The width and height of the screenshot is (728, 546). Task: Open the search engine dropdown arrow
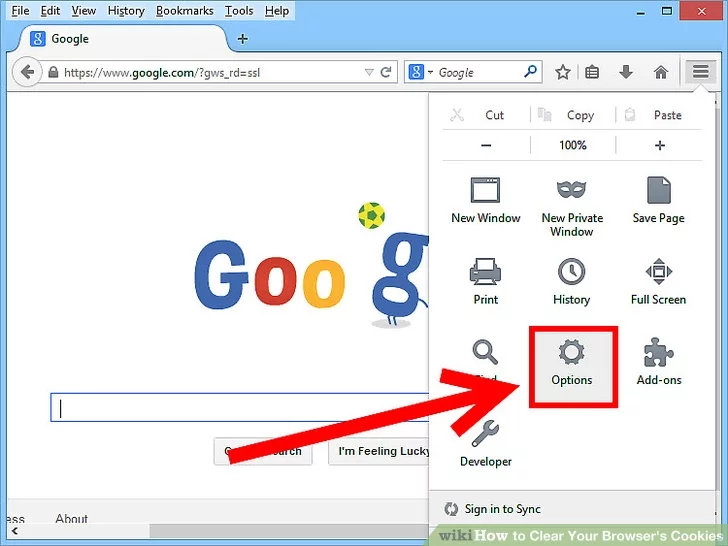click(430, 72)
